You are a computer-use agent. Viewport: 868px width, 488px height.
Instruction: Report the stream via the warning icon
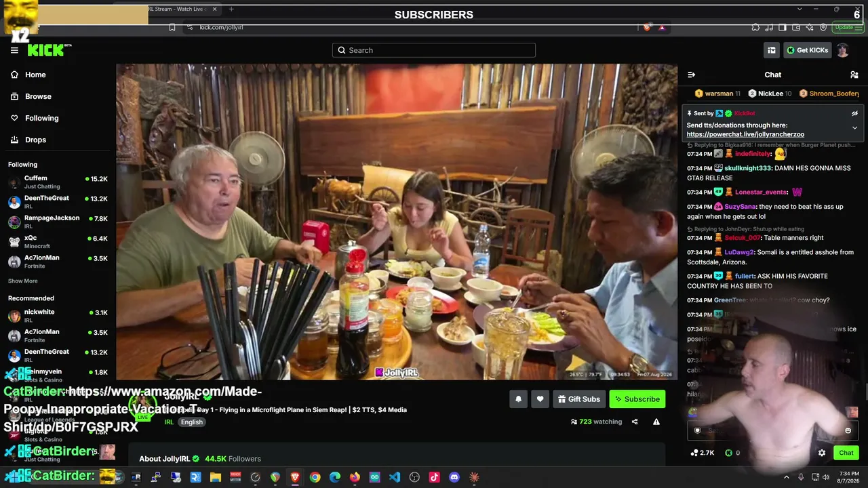656,422
